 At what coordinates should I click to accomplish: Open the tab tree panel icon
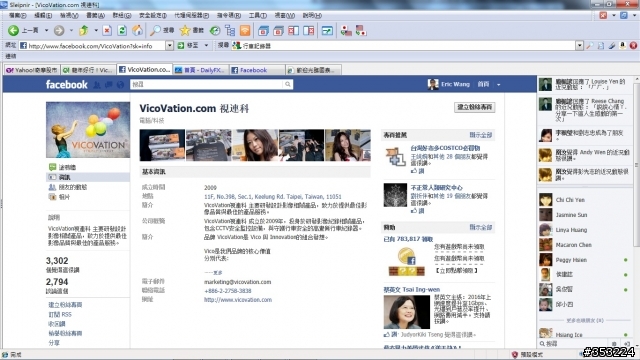click(230, 31)
